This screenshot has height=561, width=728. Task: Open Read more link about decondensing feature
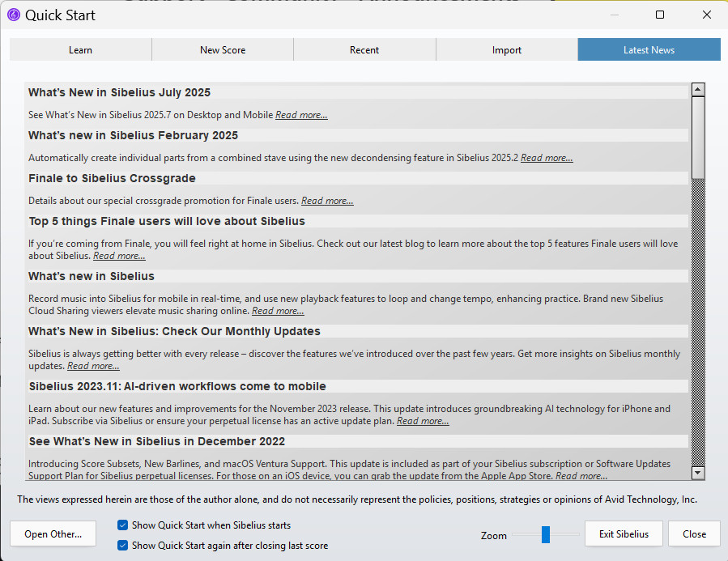pos(547,158)
